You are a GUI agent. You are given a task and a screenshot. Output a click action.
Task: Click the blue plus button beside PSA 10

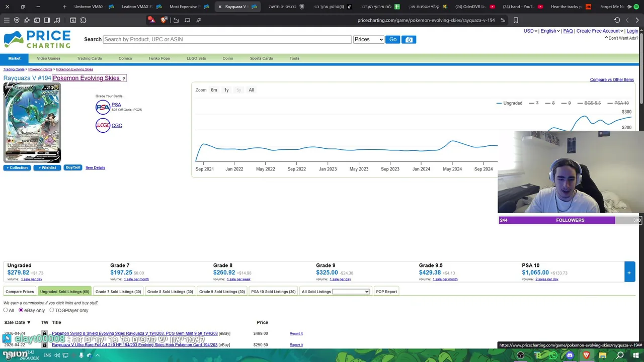click(x=629, y=272)
